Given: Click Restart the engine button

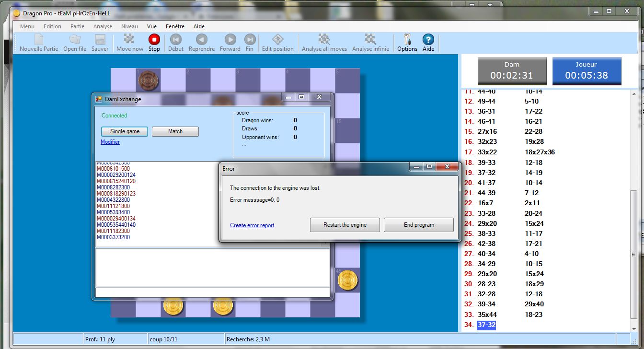Looking at the screenshot, I should pyautogui.click(x=345, y=225).
